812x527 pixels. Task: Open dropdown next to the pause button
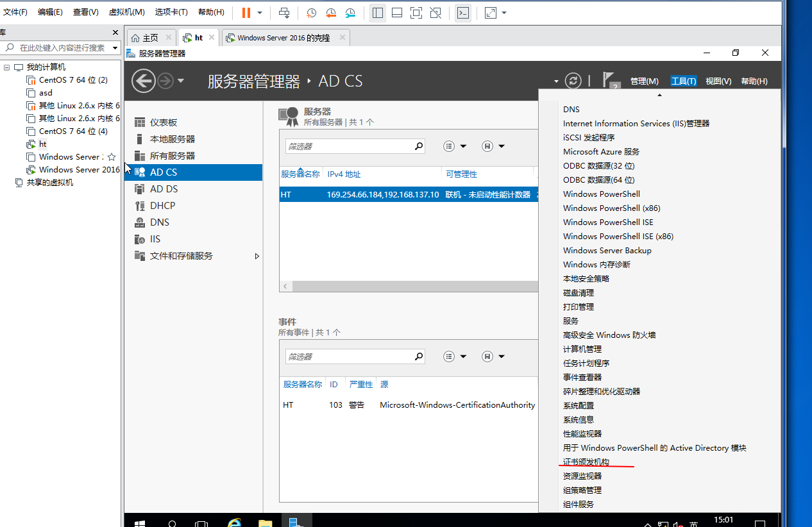click(260, 13)
